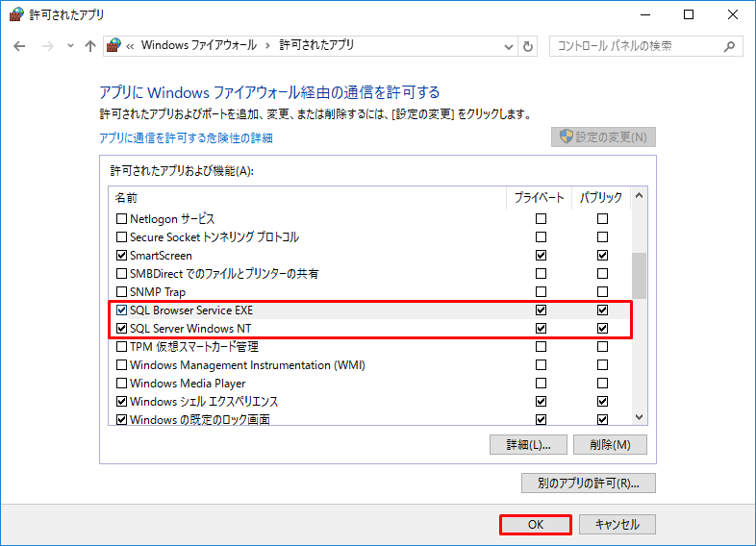Click the search magnifier icon

[x=729, y=46]
